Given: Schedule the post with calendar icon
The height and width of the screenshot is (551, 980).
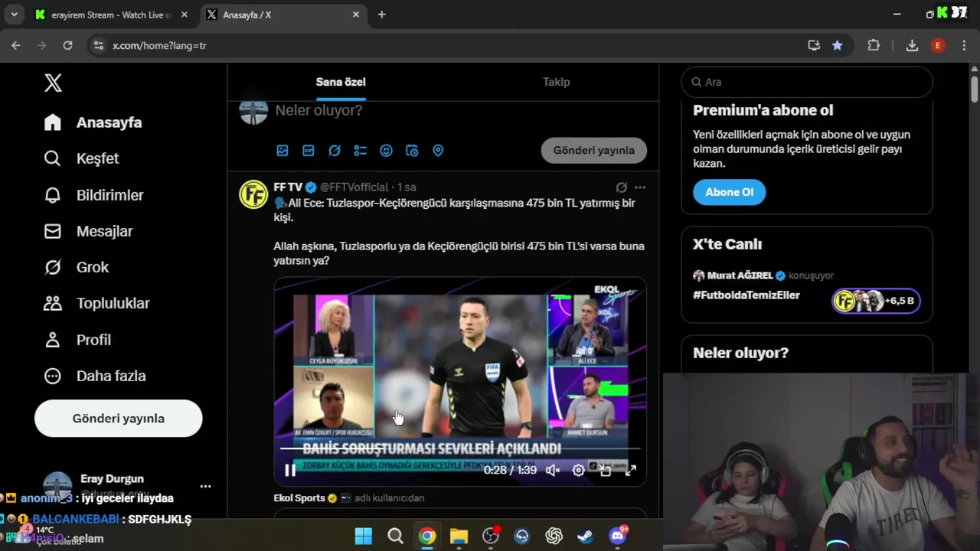Looking at the screenshot, I should (x=412, y=151).
